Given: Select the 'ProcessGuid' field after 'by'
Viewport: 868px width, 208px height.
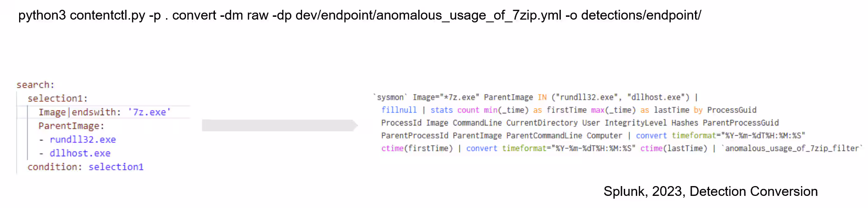Looking at the screenshot, I should tap(731, 110).
